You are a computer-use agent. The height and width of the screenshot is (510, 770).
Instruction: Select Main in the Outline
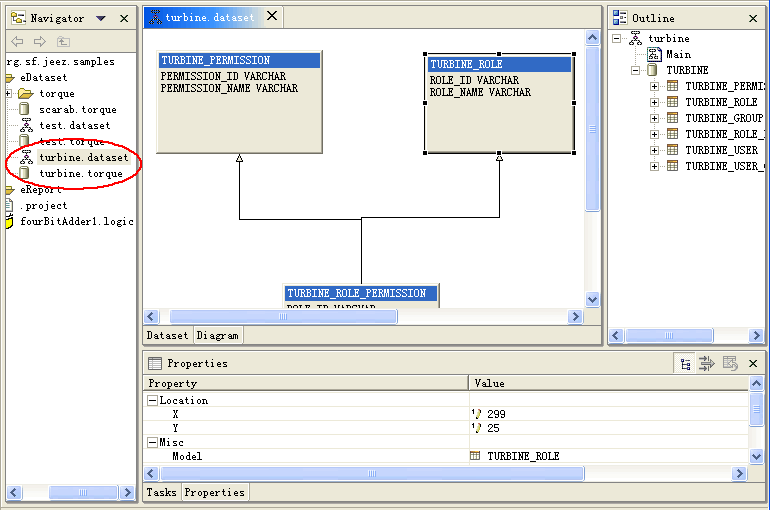(x=678, y=54)
